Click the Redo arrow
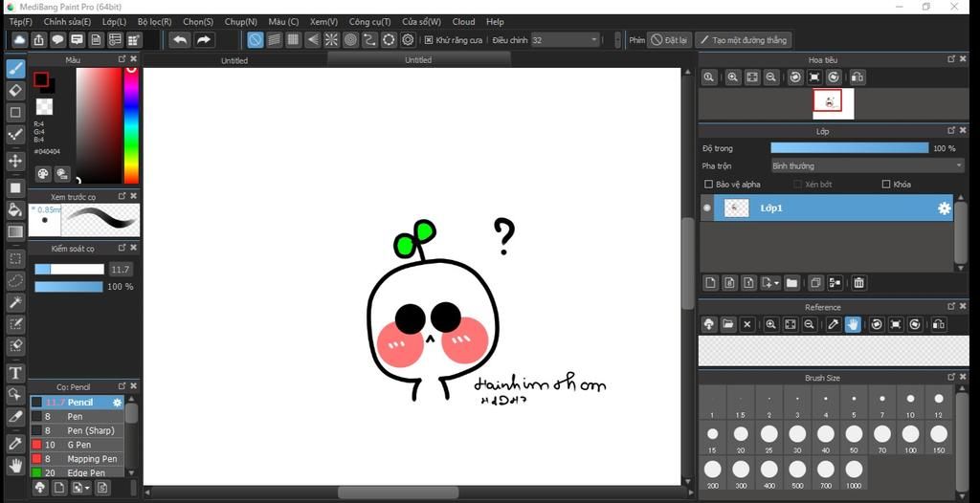Screen dimensions: 980x503 (x=204, y=40)
